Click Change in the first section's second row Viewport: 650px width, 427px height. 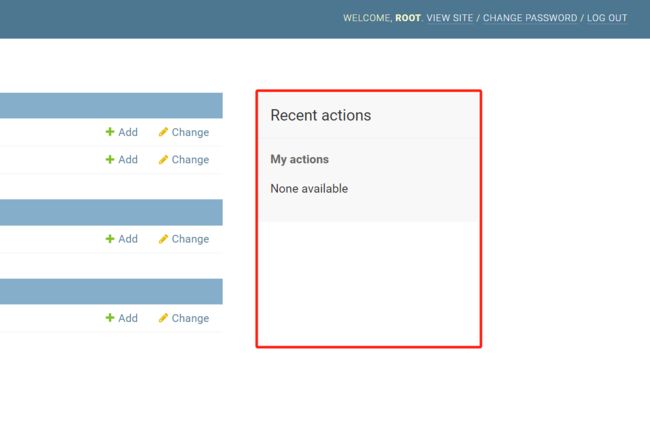tap(184, 160)
